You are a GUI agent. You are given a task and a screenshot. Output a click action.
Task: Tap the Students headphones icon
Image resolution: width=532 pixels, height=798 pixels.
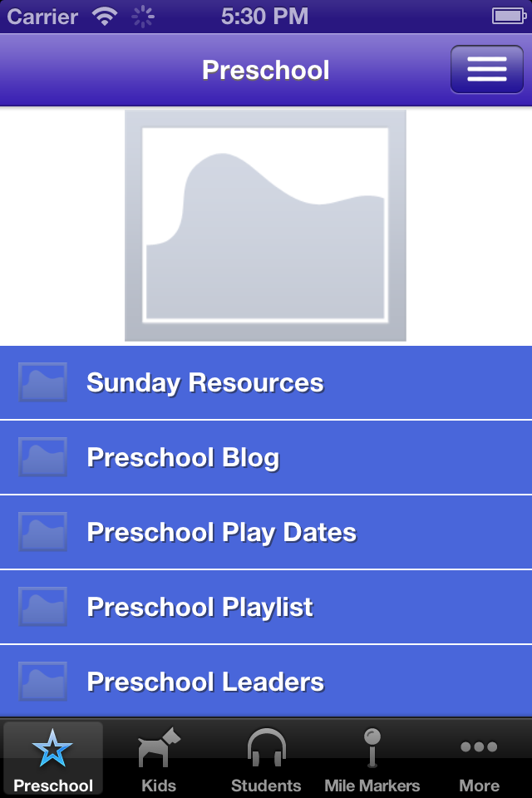(x=266, y=748)
